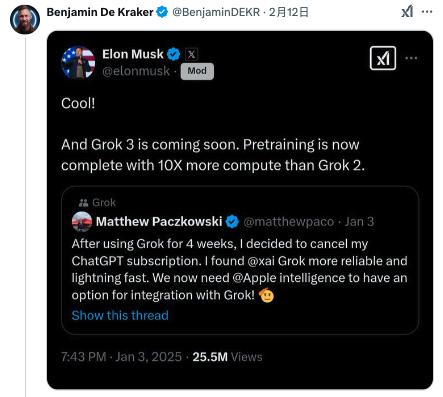Open the @BenjaminDEKR handle link
The image size is (443, 397).
(216, 12)
